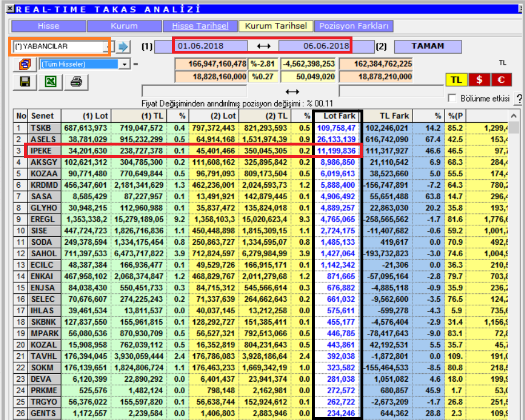
Task: Open the Pozisyon Farkları tab
Action: [354, 26]
